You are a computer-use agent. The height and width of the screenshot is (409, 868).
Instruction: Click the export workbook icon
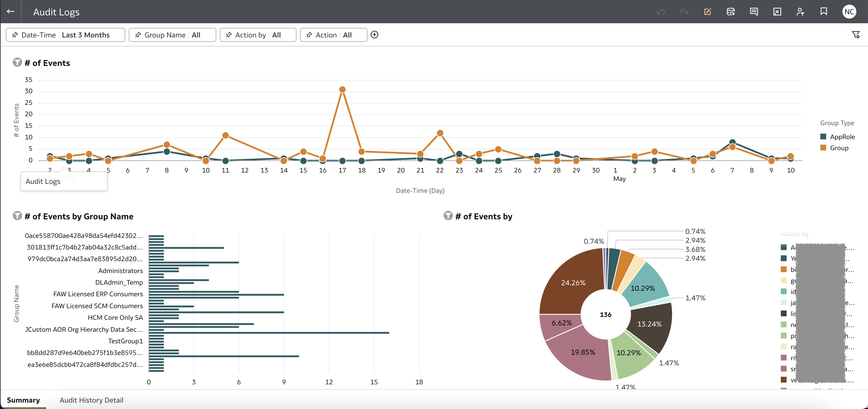click(777, 11)
